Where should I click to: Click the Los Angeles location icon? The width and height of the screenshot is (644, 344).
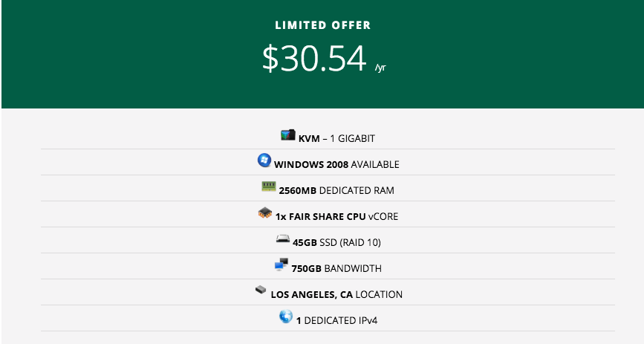pos(261,291)
